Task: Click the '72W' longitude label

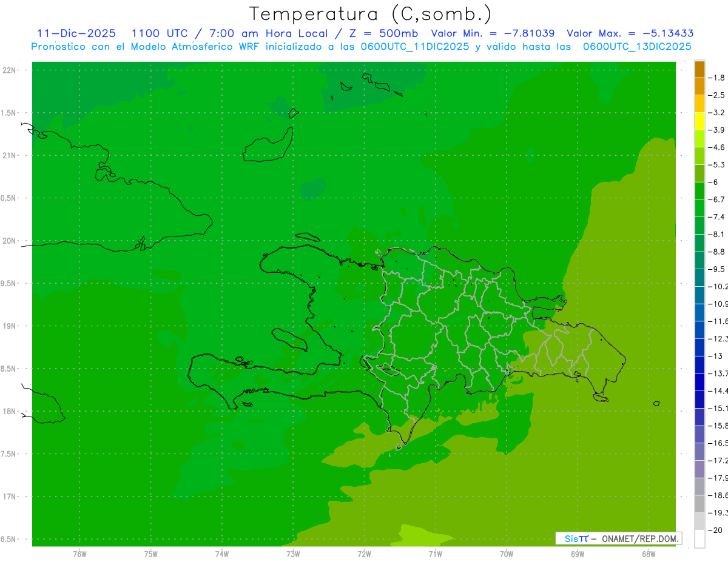Action: click(364, 554)
